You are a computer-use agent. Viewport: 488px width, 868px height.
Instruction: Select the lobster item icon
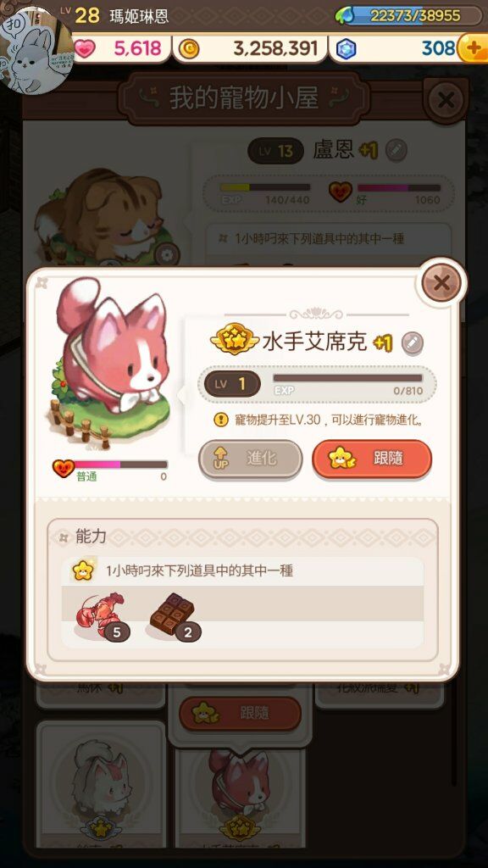(x=103, y=615)
